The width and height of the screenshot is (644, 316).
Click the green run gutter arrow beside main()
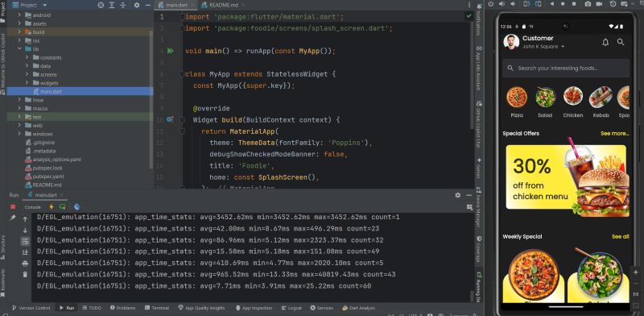(170, 51)
